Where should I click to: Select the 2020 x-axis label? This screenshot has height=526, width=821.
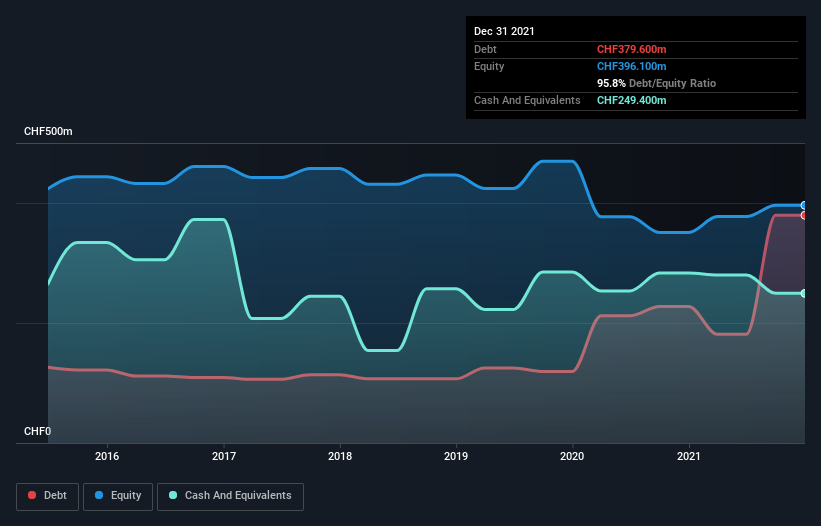point(572,456)
